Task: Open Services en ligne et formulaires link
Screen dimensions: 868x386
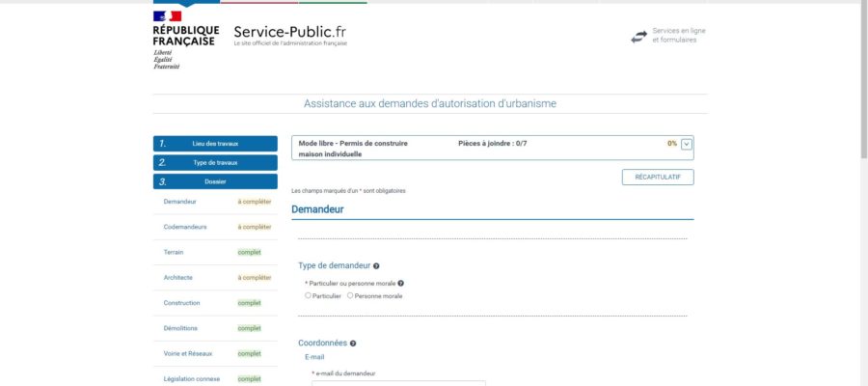Action: (679, 36)
